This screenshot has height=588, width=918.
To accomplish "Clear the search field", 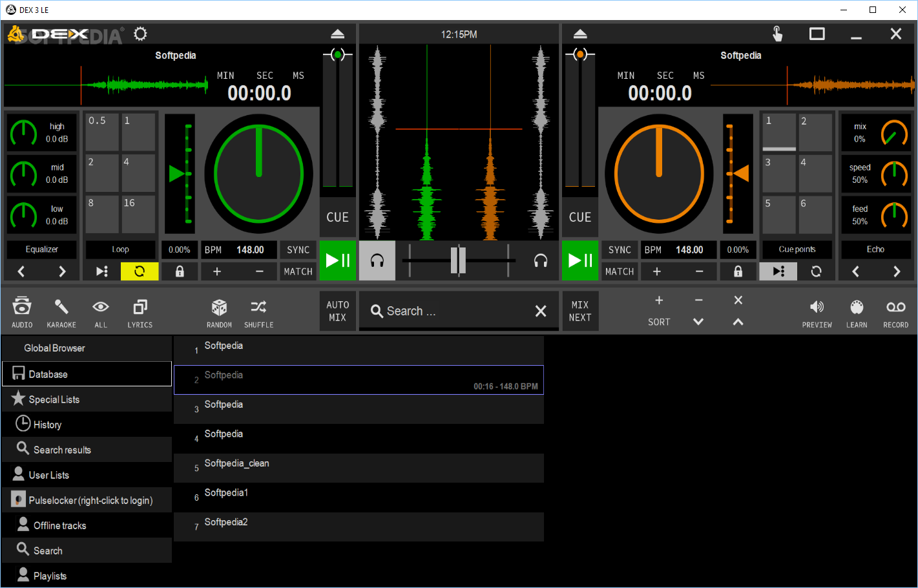I will pyautogui.click(x=541, y=311).
